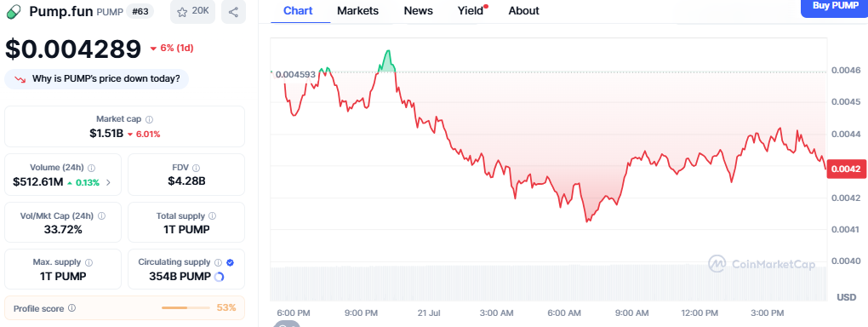This screenshot has height=327, width=868.
Task: Open 'Why is PUMP's price down today?'
Action: [97, 78]
